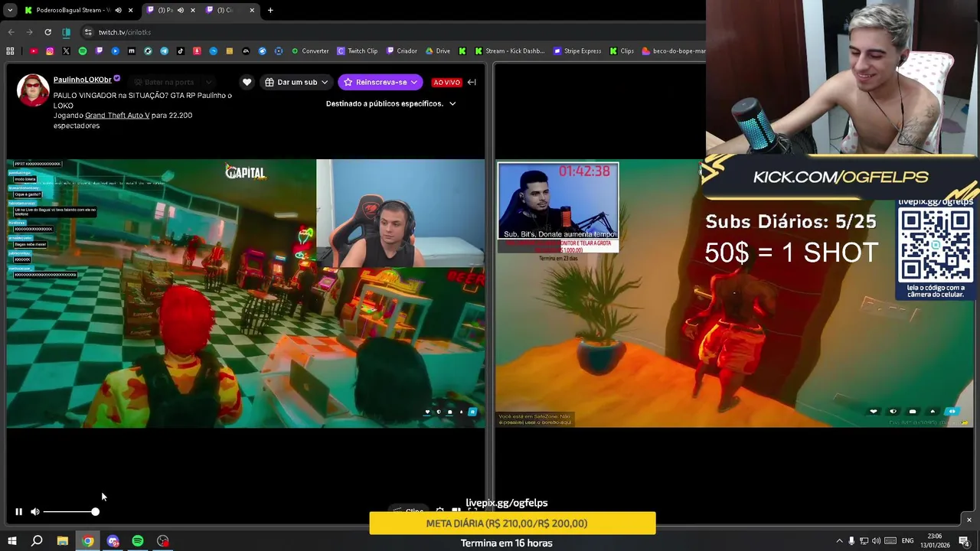Open the Stream - Kick Dashboard bookmark

tap(510, 51)
